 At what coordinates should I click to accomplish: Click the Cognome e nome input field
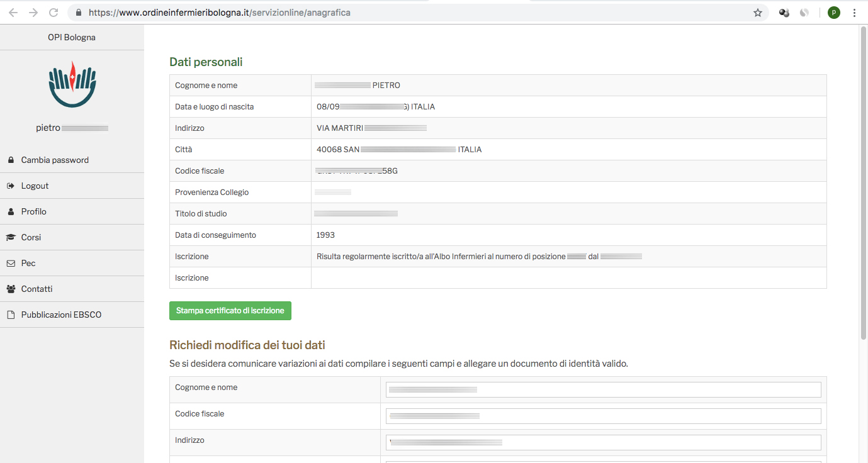603,390
